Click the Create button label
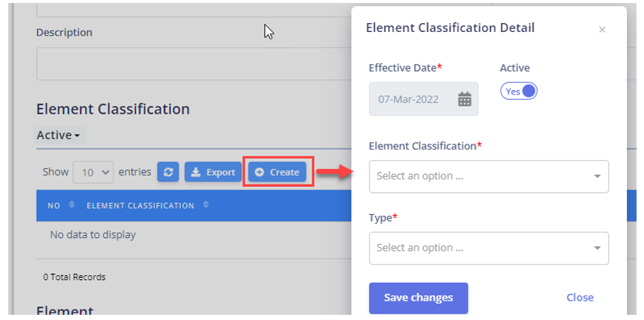The height and width of the screenshot is (320, 644). pyautogui.click(x=285, y=173)
